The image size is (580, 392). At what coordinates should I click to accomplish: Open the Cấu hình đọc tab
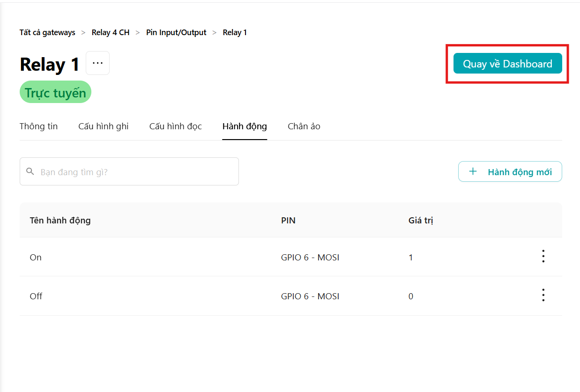click(176, 126)
